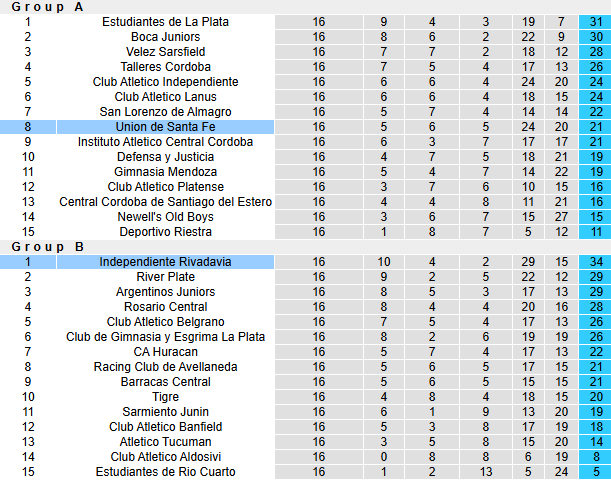Open the Talleres Cordoba team link

tap(165, 67)
